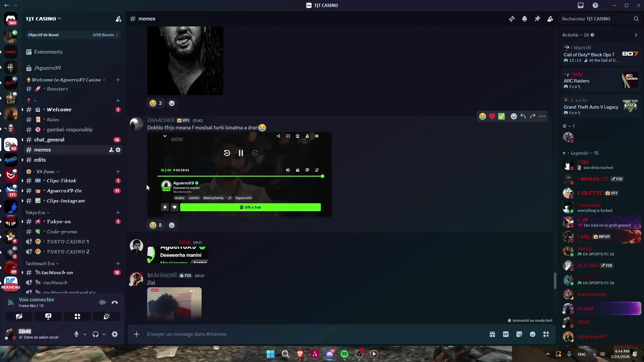
Task: Add channel to Welcome to AguerroX9 Casino
Action: click(118, 79)
